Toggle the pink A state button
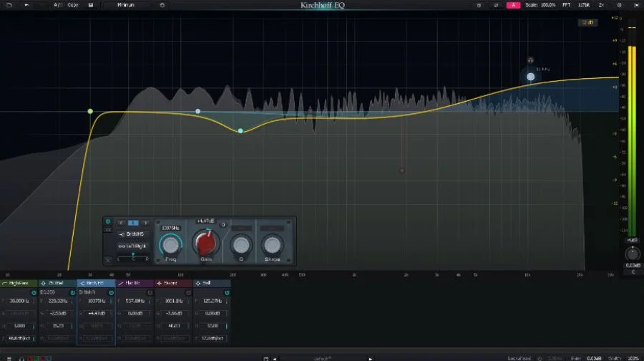This screenshot has height=361, width=644. point(513,5)
